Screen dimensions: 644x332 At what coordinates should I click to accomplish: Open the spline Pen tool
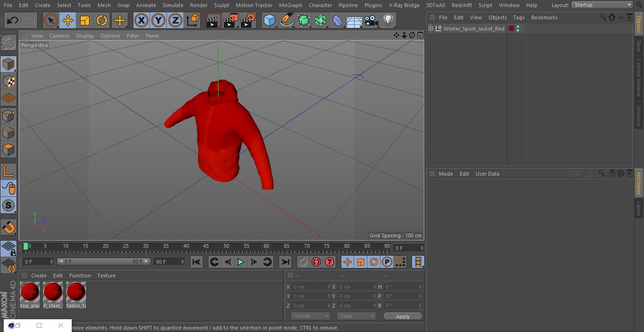click(286, 21)
